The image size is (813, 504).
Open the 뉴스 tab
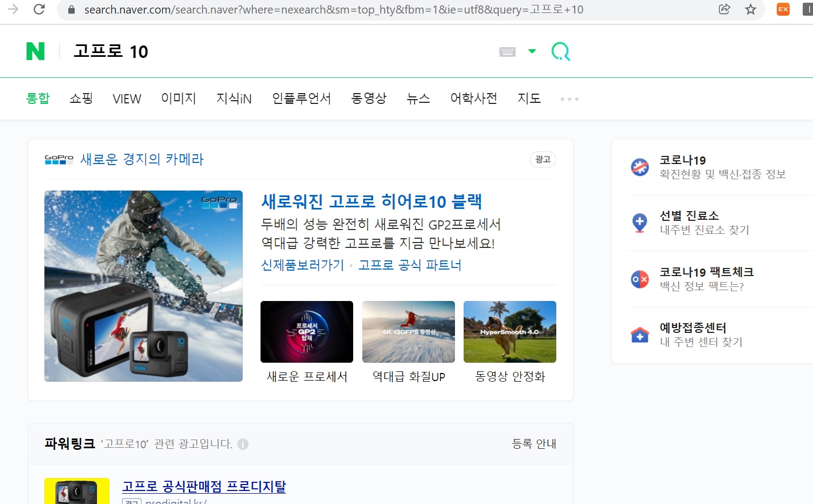click(419, 99)
